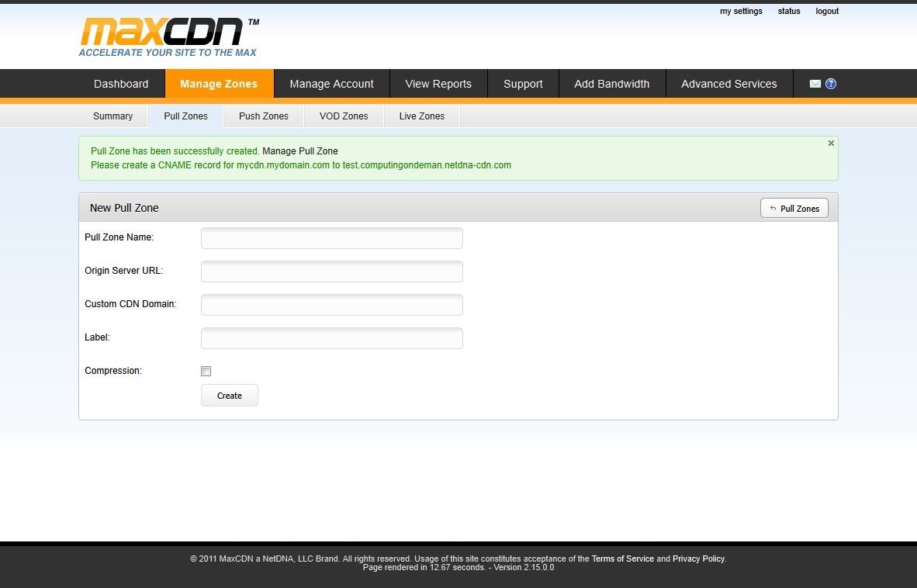Select Manage Zones in the navigation bar
The image size is (917, 588).
click(219, 84)
